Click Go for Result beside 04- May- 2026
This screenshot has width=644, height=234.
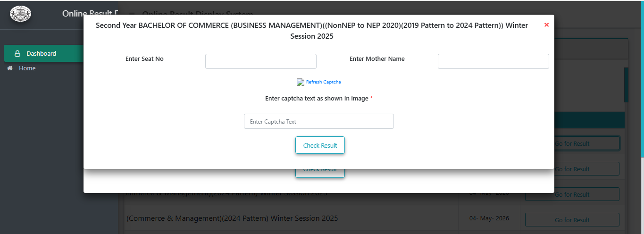coord(572,220)
